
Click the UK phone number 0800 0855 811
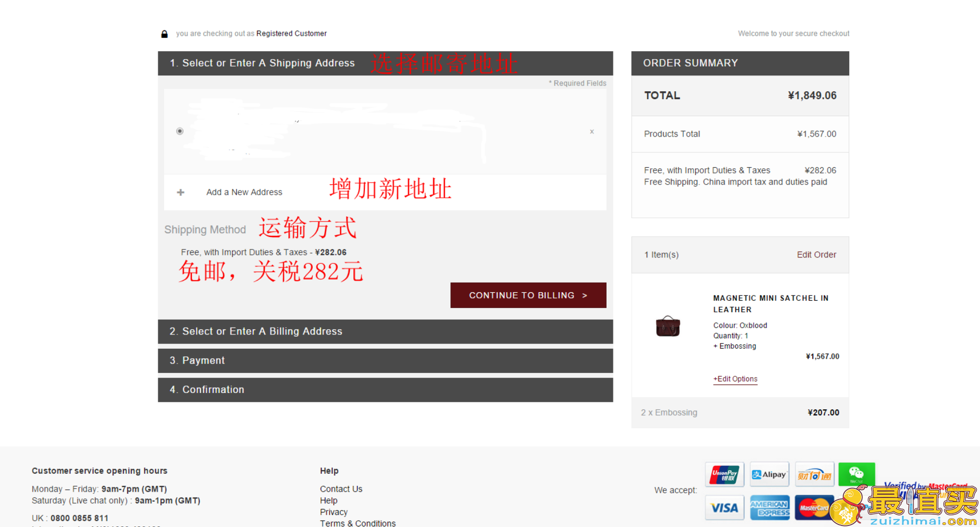[79, 518]
